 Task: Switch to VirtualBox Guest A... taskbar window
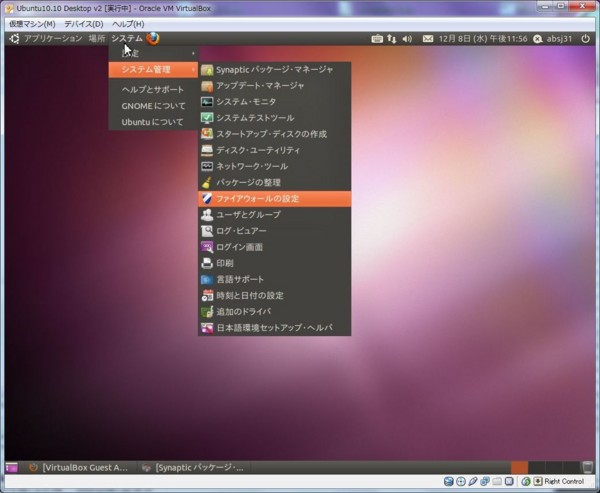click(x=78, y=468)
